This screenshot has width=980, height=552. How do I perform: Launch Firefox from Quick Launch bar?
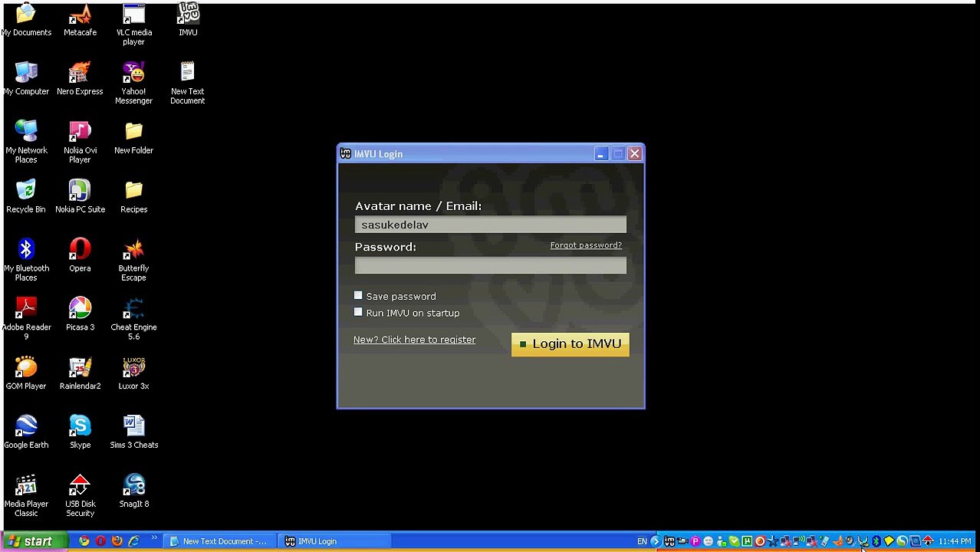click(x=117, y=541)
